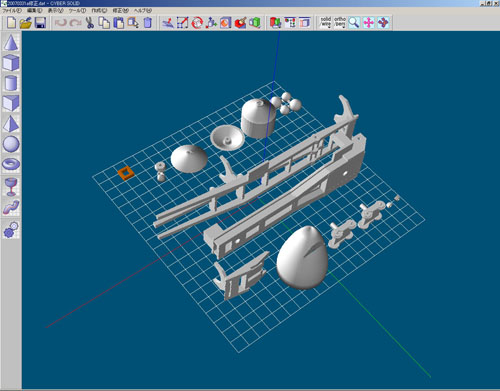Select the dome-shaped cone object
The width and height of the screenshot is (500, 391).
click(x=189, y=158)
